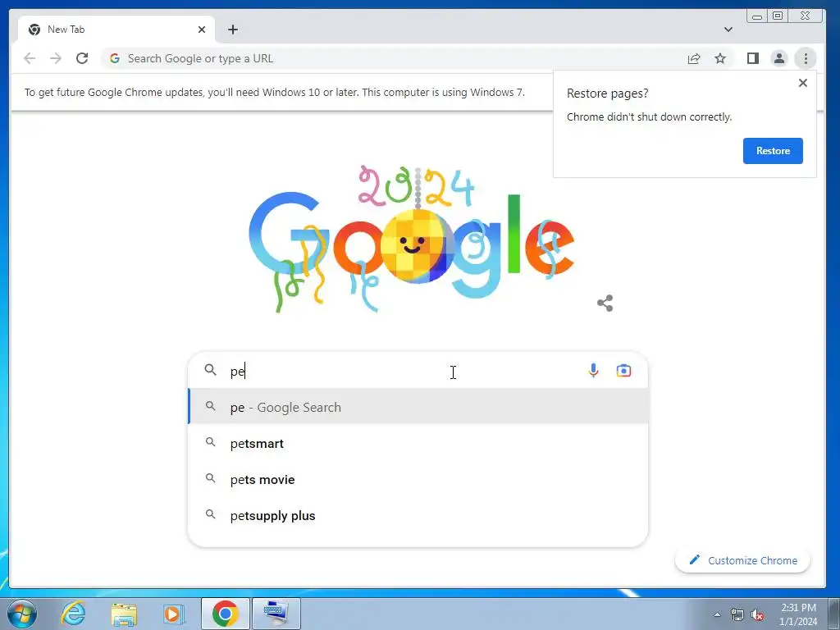840x630 pixels.
Task: Launch Internet Explorer from taskbar
Action: coord(73,614)
